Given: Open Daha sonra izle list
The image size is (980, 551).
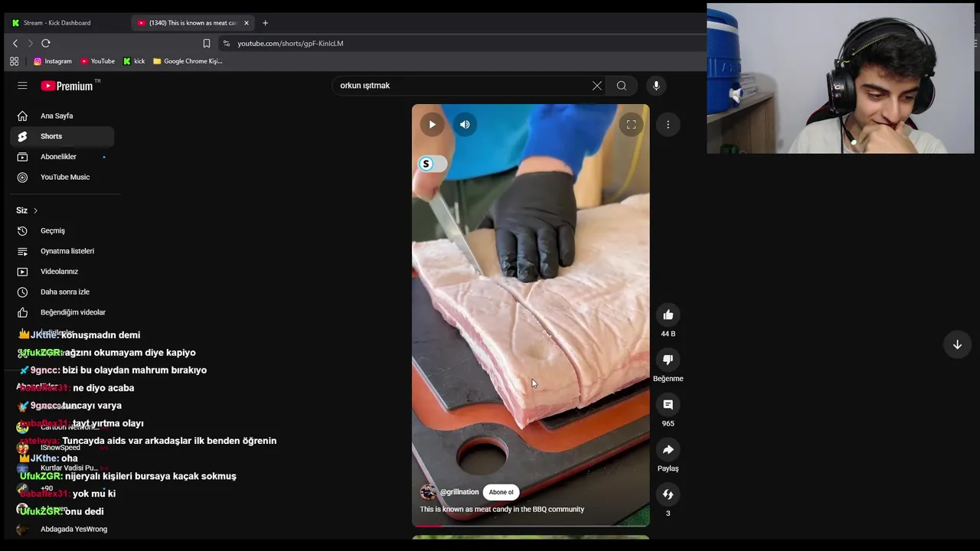Looking at the screenshot, I should 62,292.
